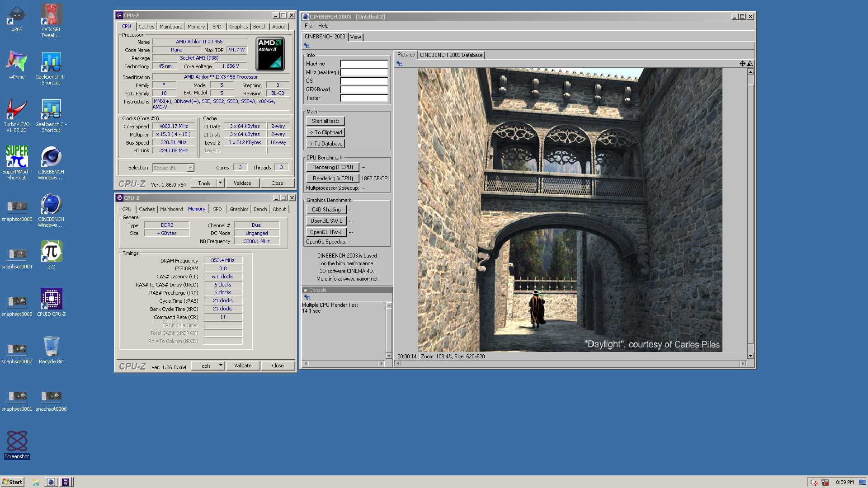Viewport: 868px width, 488px height.
Task: Launch the TurboV EVO desktop icon
Action: tap(17, 116)
